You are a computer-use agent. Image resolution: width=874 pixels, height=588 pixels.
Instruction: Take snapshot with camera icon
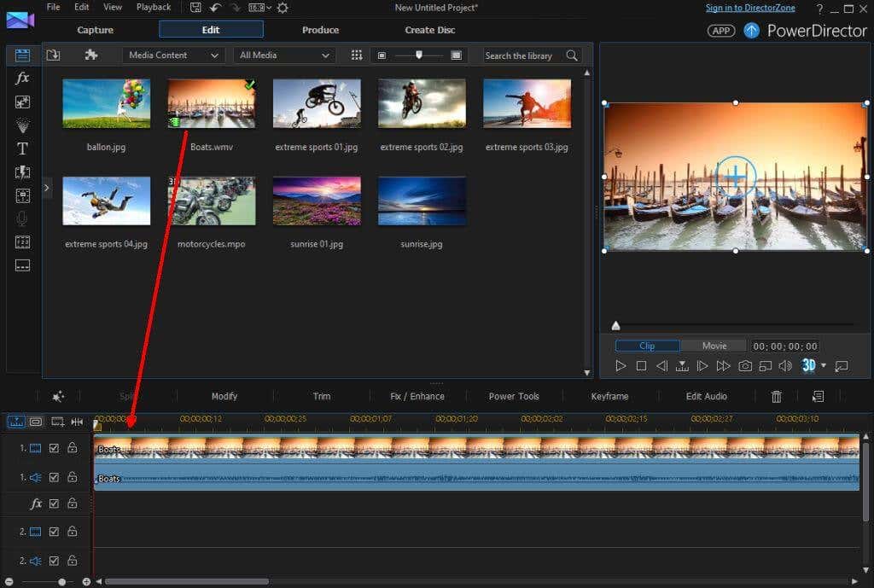[x=745, y=366]
